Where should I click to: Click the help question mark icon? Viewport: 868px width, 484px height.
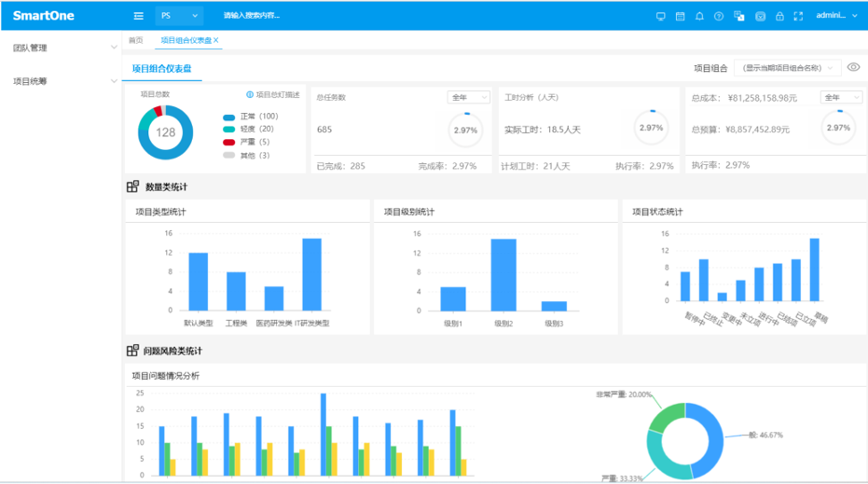point(719,16)
